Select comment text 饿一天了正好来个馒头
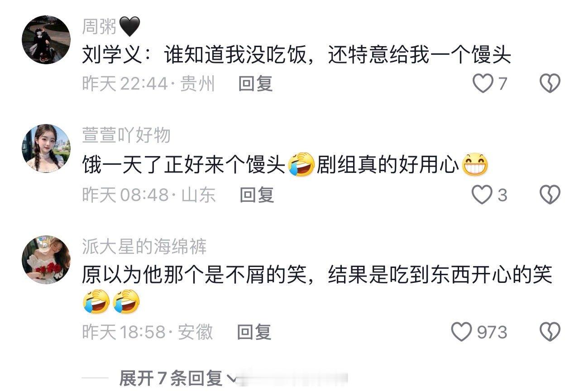 tap(184, 166)
